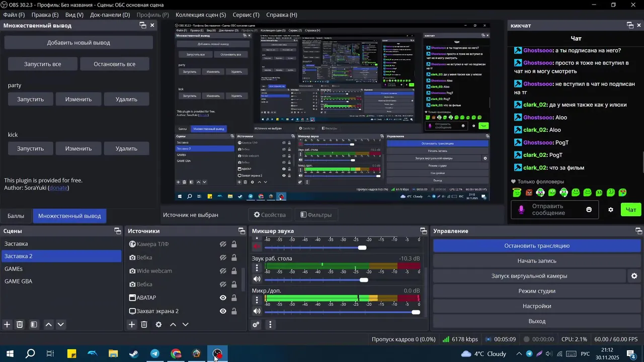
Task: Add a new source with the plus icon
Action: click(132, 325)
